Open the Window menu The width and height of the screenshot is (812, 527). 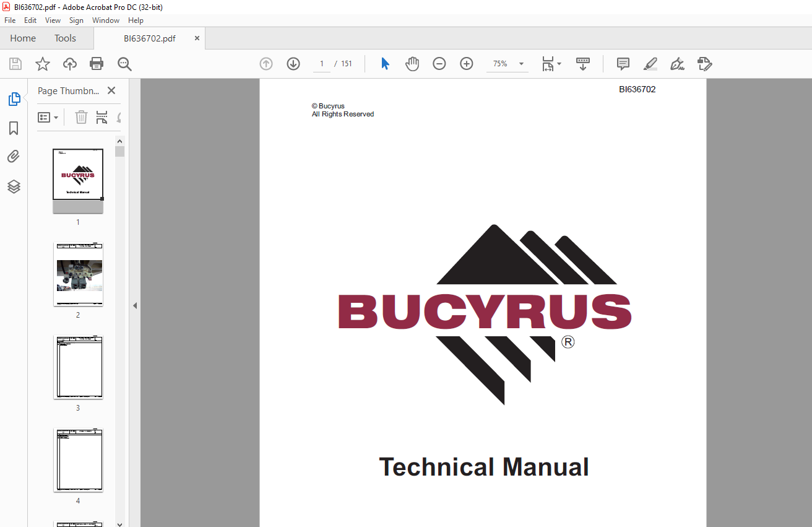pos(106,20)
